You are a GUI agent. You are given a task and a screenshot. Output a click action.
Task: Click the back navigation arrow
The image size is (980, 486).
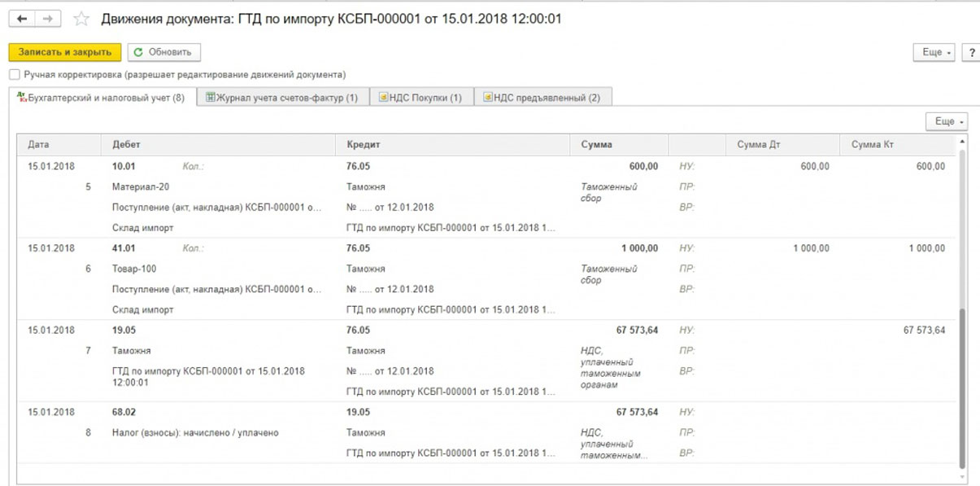[x=22, y=18]
